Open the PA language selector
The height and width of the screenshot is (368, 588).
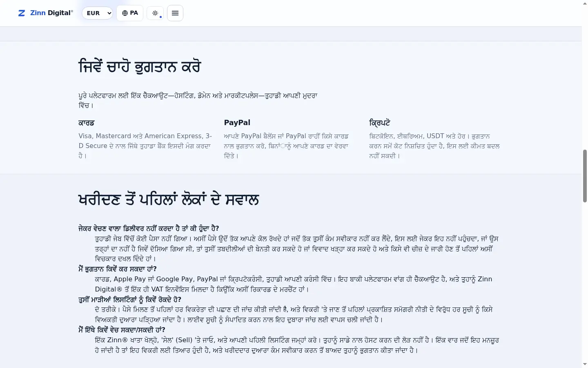tap(130, 13)
